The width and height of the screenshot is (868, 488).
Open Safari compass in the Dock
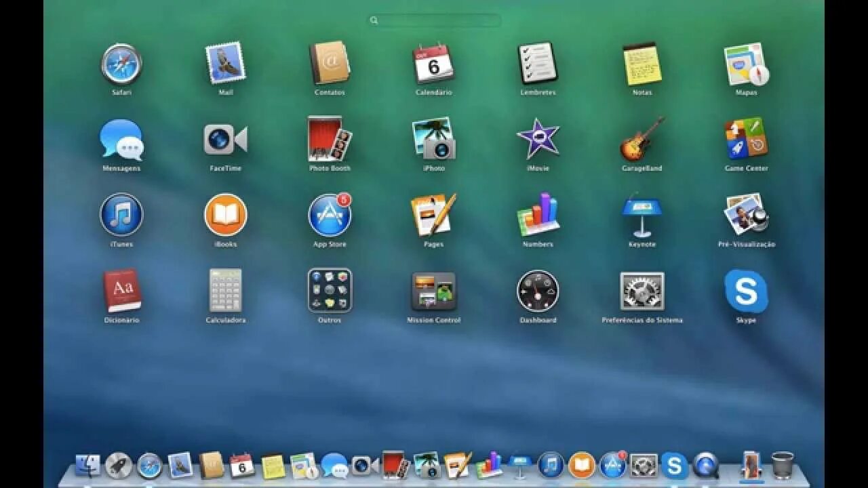pos(150,466)
